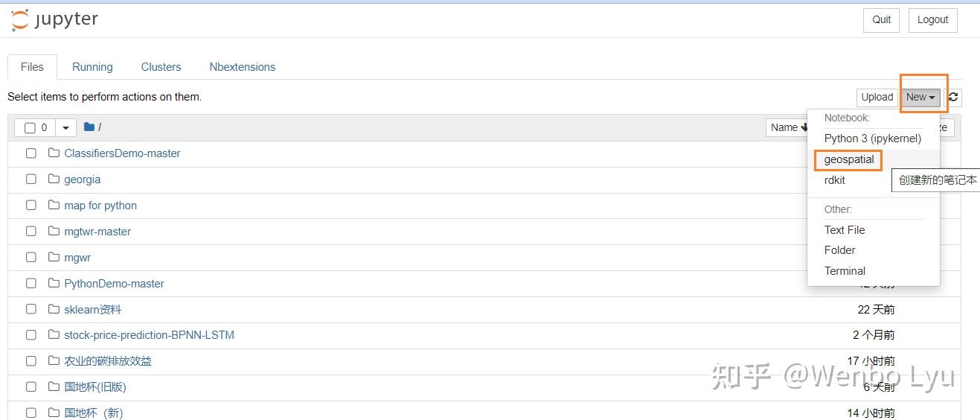This screenshot has height=420, width=980.
Task: Choose geospatial kernel from menu
Action: coord(849,159)
